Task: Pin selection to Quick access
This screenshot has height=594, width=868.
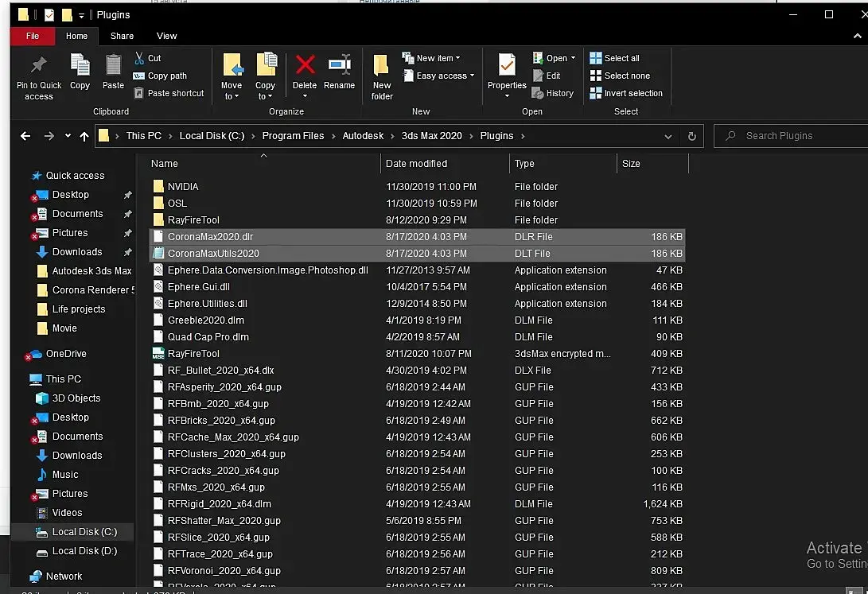Action: click(x=39, y=77)
